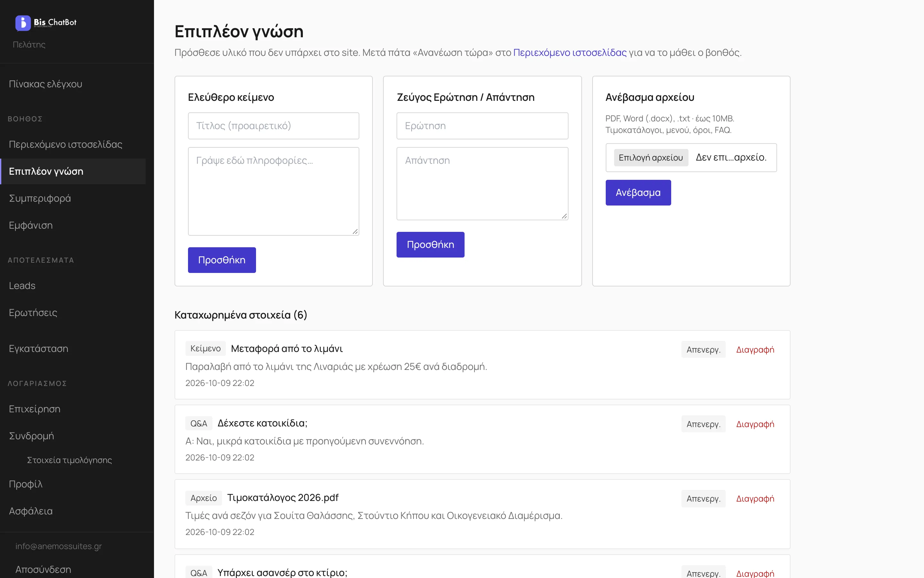
Task: Click the Q&A tag beside Δέχεστε κατοικίδια;
Action: pos(199,423)
